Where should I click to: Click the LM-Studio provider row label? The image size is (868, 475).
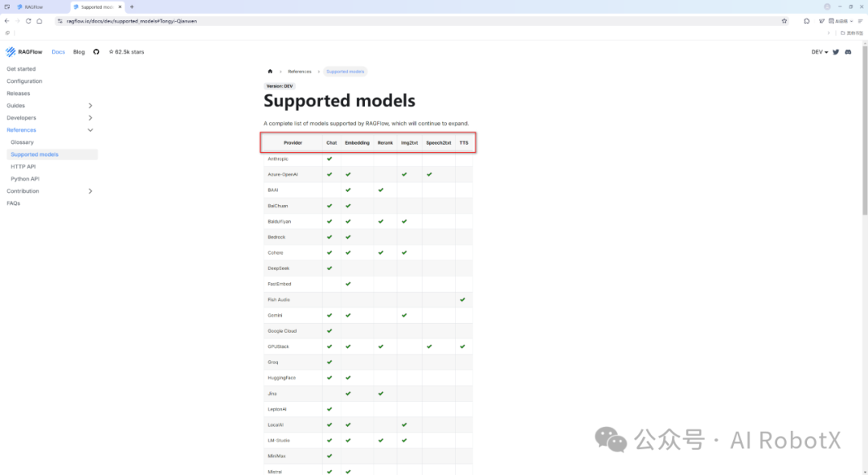[x=279, y=440]
